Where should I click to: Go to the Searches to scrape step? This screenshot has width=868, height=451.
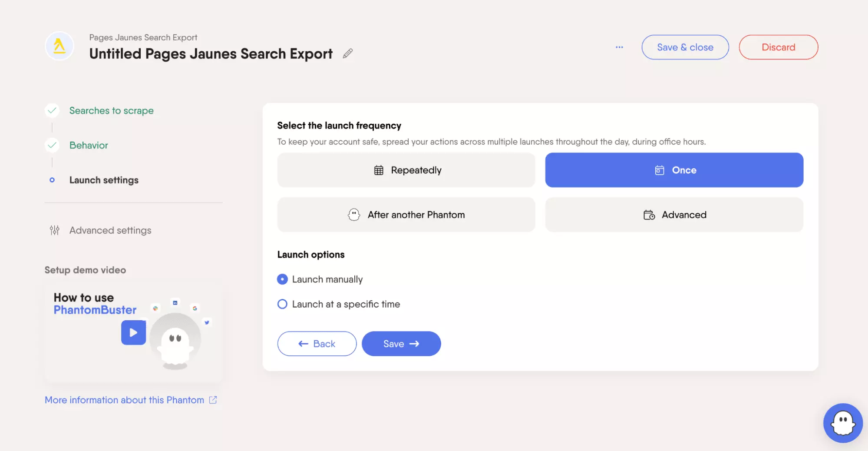pyautogui.click(x=111, y=110)
